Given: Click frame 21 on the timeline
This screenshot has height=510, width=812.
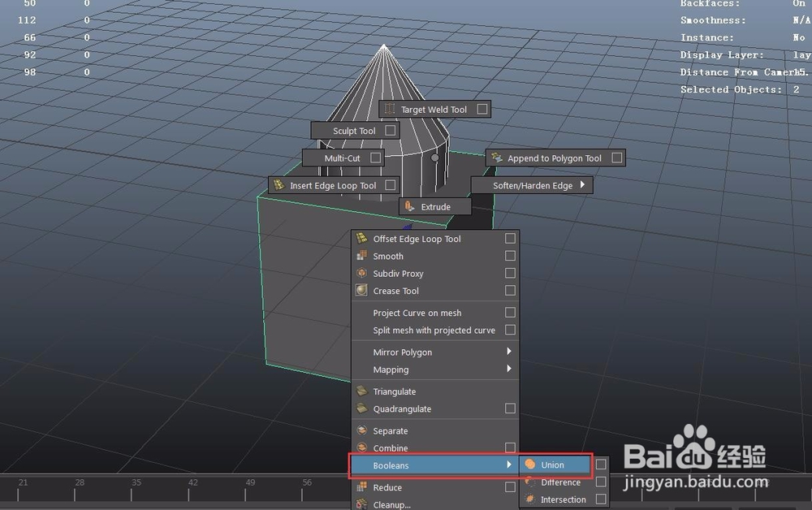Looking at the screenshot, I should [24, 482].
